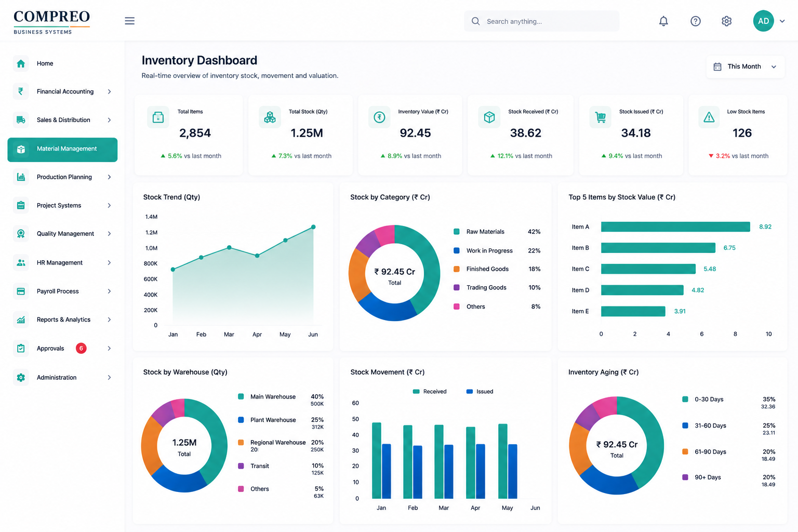
Task: Click the Material Management box icon
Action: 21,149
